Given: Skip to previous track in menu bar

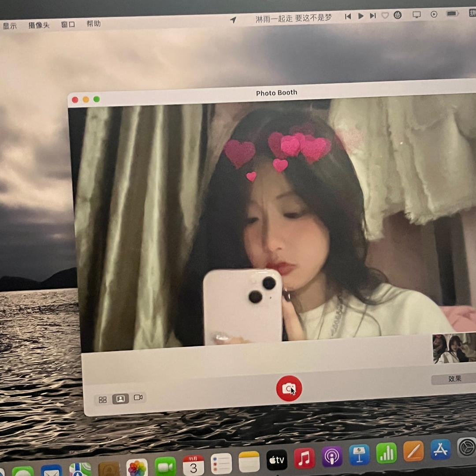Looking at the screenshot, I should 348,16.
